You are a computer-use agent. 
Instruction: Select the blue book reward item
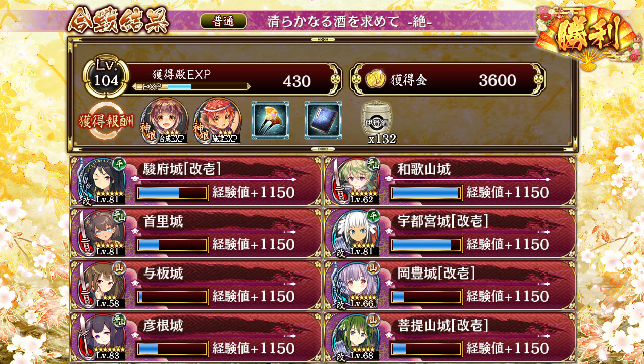tap(323, 120)
